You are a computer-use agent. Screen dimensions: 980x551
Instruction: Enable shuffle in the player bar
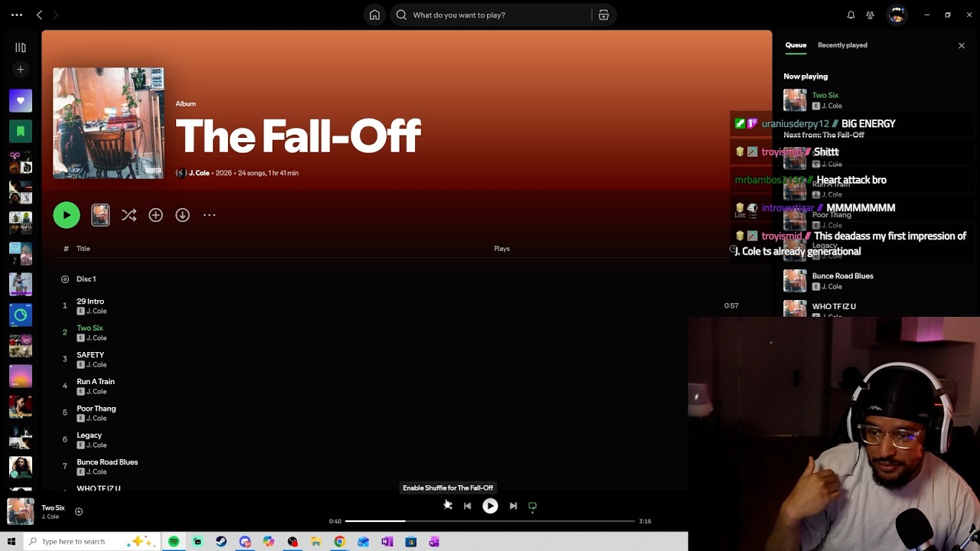coord(447,506)
